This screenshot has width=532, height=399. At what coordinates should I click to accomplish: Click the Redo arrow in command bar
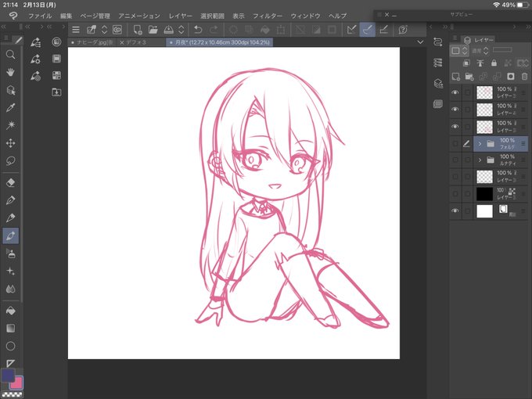click(x=214, y=30)
